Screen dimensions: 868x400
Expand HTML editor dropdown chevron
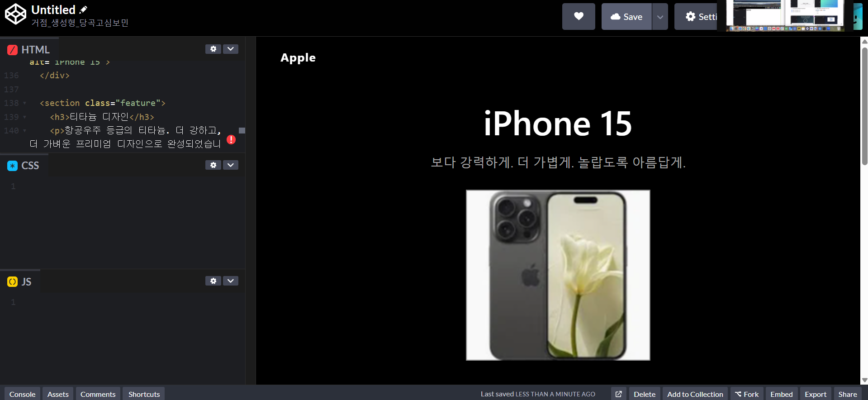tap(231, 49)
